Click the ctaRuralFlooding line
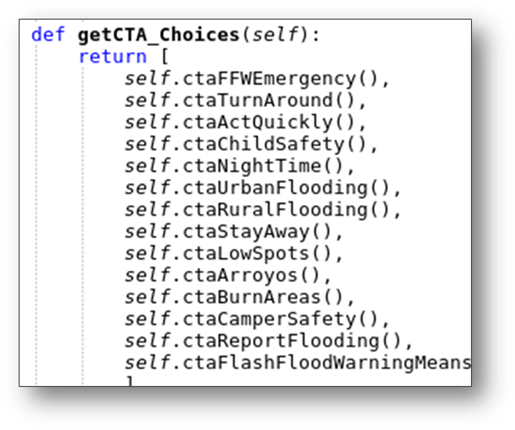 (x=263, y=210)
